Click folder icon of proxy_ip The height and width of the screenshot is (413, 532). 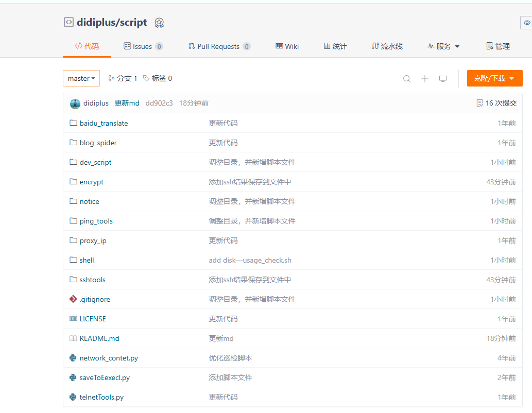pyautogui.click(x=73, y=240)
